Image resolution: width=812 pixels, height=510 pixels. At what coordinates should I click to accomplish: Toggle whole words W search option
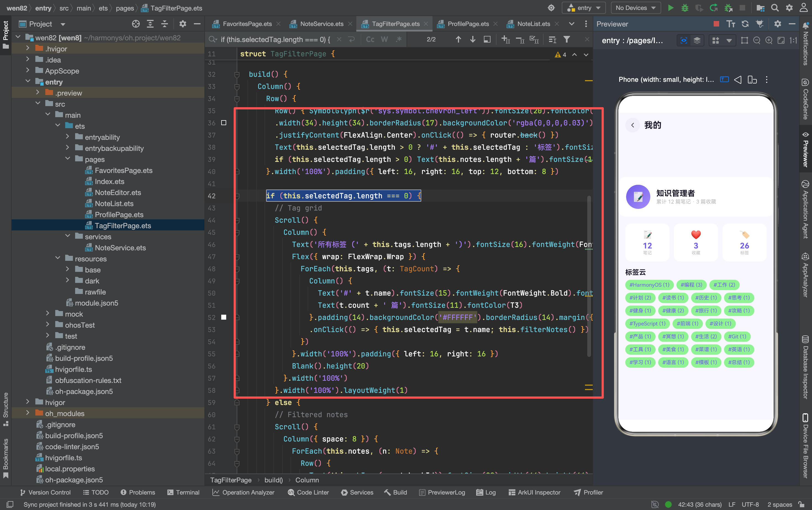(x=384, y=40)
